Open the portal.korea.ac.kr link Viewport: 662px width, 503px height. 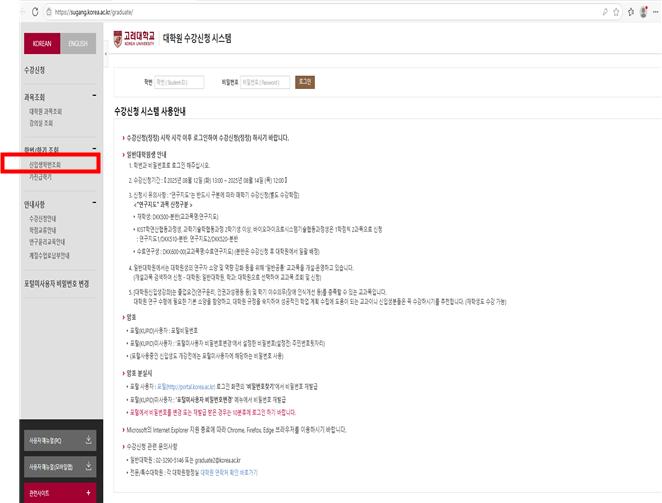186,387
